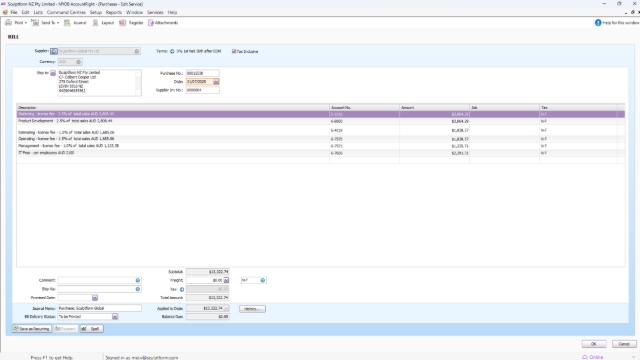Open the Lists menu

(38, 12)
